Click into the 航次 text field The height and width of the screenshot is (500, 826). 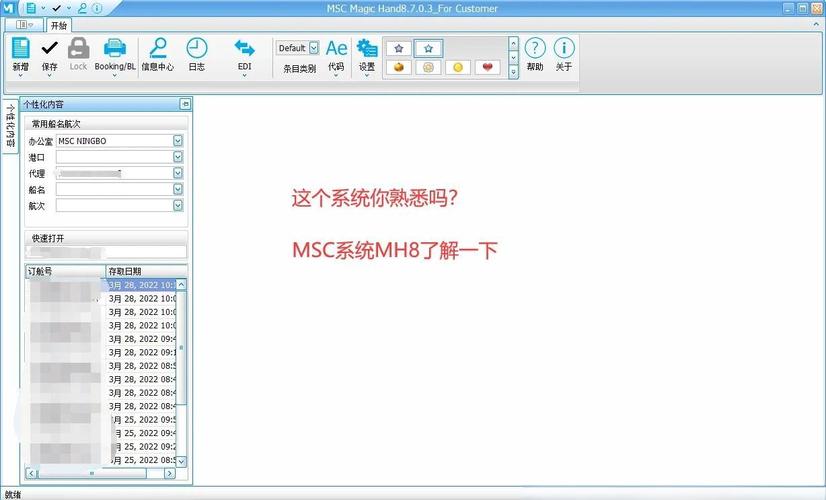pos(115,205)
